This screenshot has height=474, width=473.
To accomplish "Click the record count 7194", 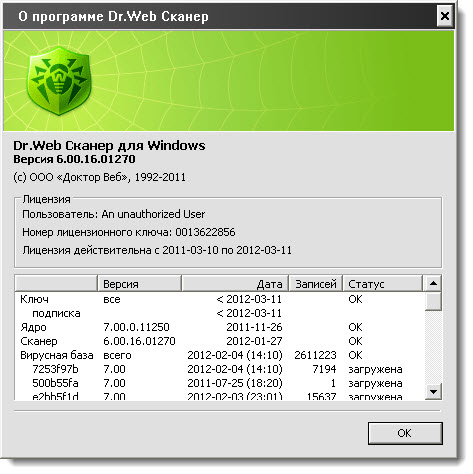I will [324, 369].
